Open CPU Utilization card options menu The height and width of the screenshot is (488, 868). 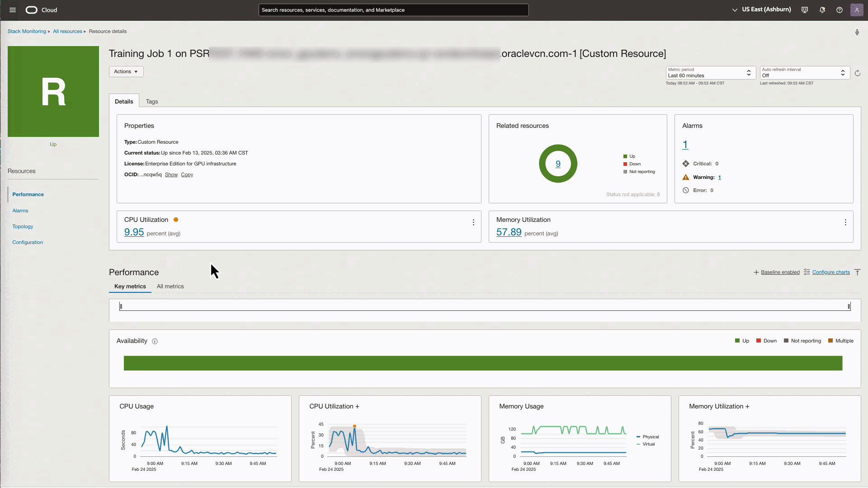coord(473,222)
